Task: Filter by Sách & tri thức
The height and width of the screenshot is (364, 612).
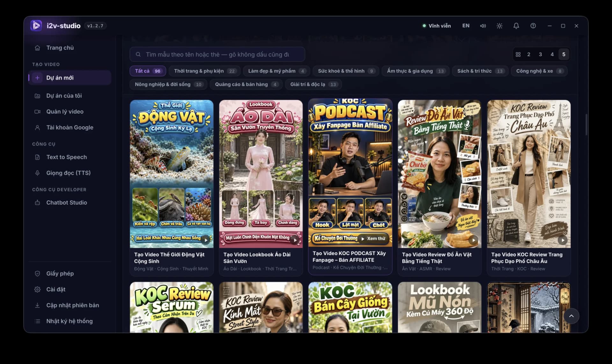Action: click(480, 71)
